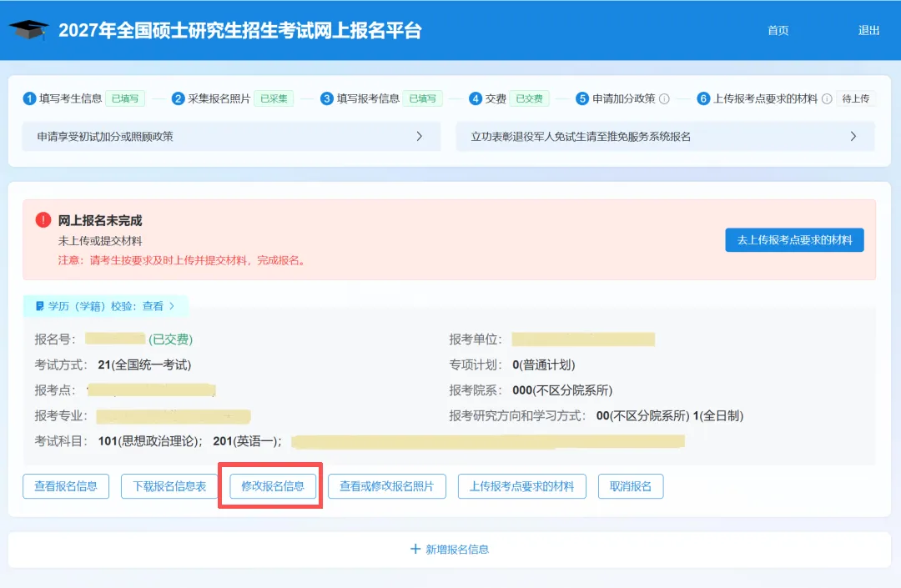Screen dimensions: 901x588
Task: Go to 首页 in header
Action: click(x=778, y=30)
